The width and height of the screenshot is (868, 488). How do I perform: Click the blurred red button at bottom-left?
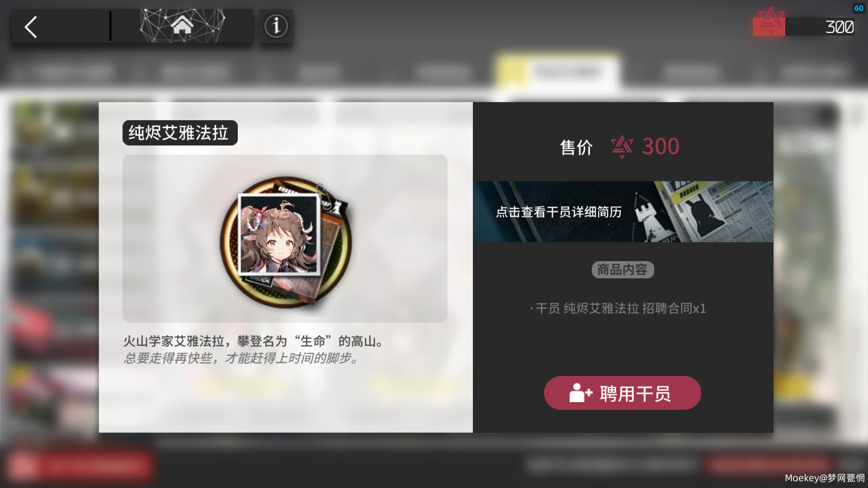tap(80, 465)
